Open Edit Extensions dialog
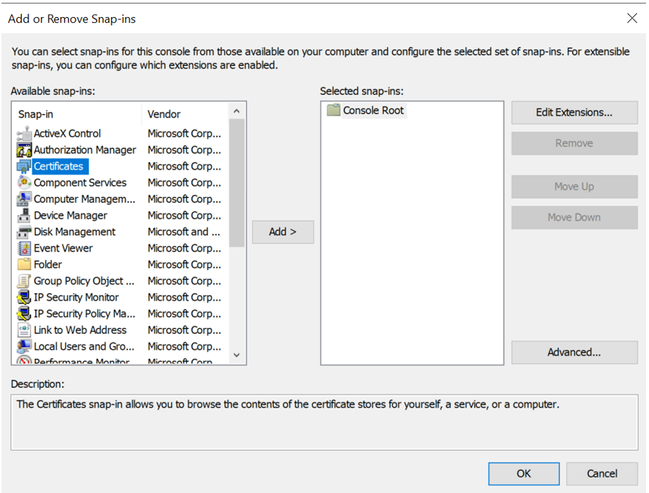649x493 pixels. click(x=574, y=112)
